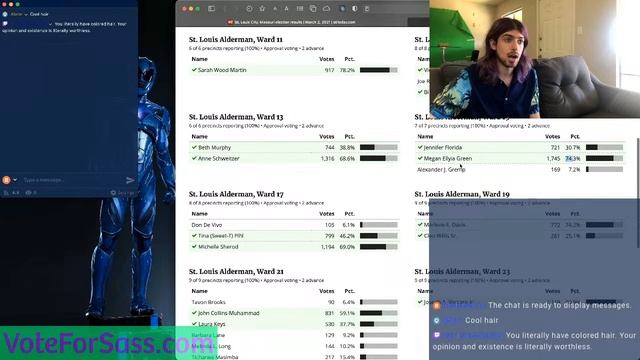Image resolution: width=640 pixels, height=360 pixels.
Task: Select Don De Vivo candidate name
Action: click(x=207, y=225)
